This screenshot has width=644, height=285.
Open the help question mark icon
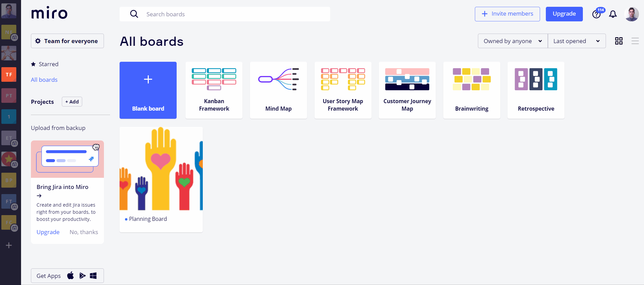[x=596, y=14]
